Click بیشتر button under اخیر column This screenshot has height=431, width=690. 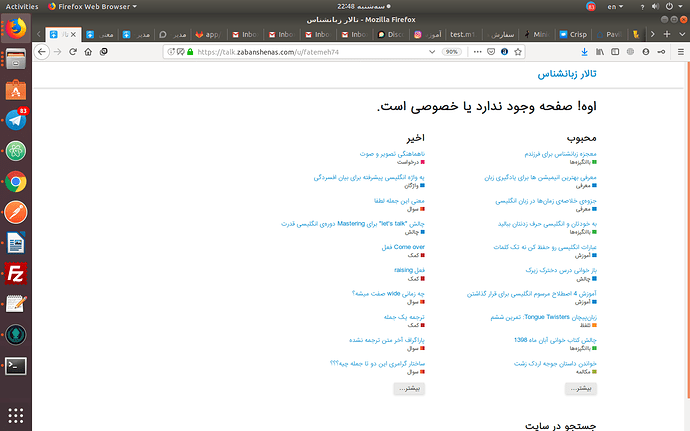pyautogui.click(x=409, y=389)
